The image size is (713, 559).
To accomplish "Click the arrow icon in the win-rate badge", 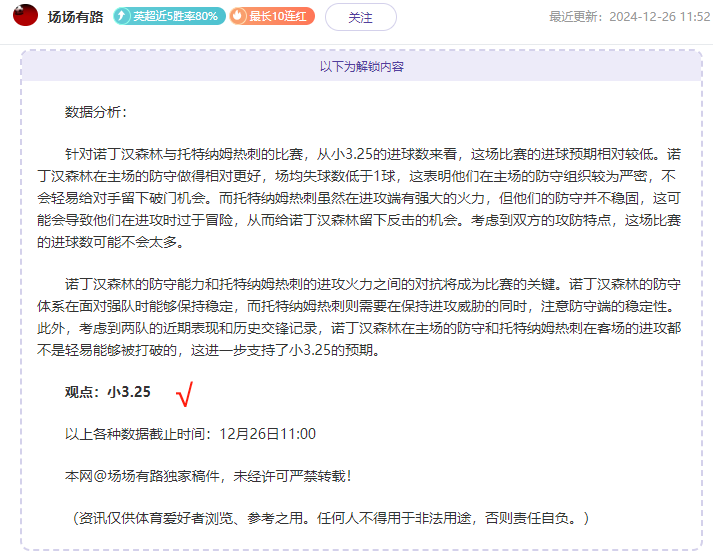I will tap(121, 16).
